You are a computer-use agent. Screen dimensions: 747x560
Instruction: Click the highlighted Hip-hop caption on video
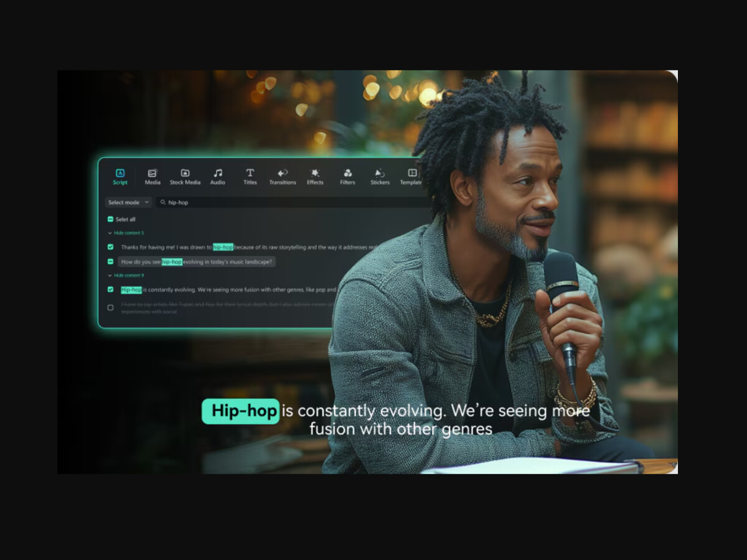coord(241,411)
